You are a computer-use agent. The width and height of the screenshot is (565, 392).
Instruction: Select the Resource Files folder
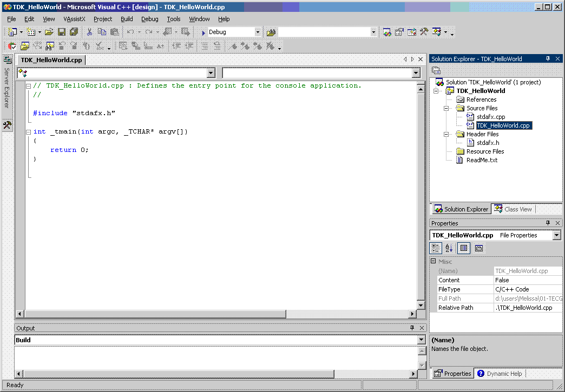click(485, 151)
